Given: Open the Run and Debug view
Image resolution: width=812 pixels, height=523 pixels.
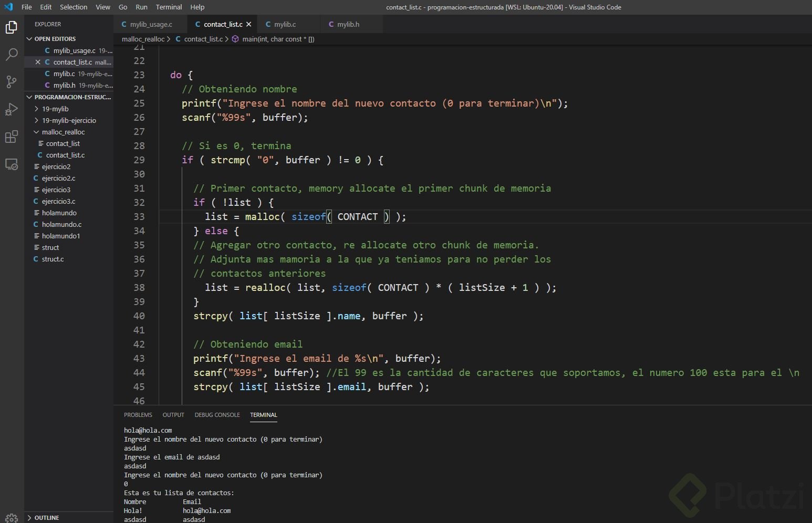Looking at the screenshot, I should [x=12, y=109].
